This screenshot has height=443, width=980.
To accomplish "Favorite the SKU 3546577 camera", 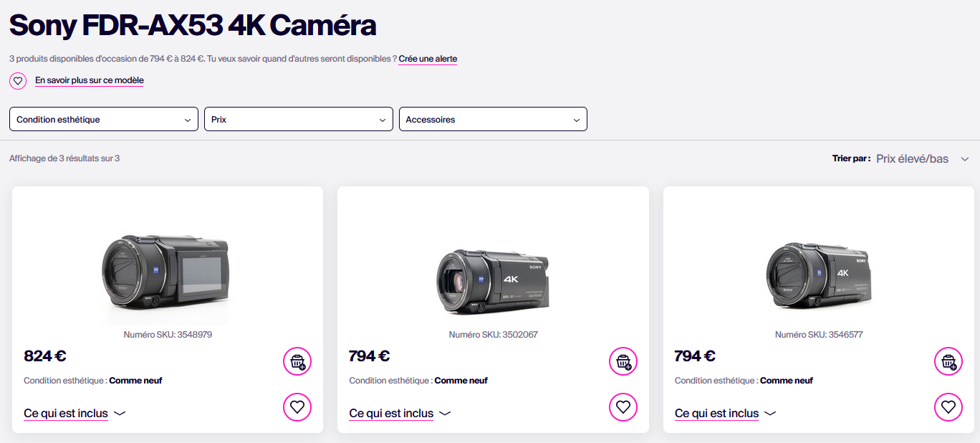I will tap(948, 407).
